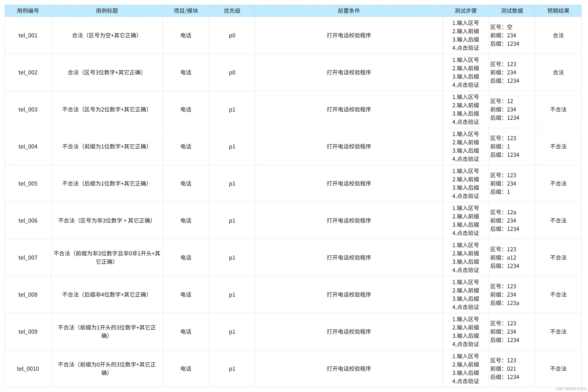Click the 前置条件 column header
The width and height of the screenshot is (588, 392).
[x=349, y=11]
